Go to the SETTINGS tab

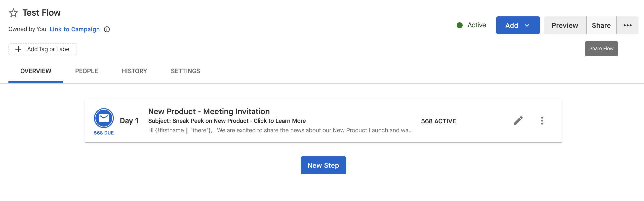coord(185,71)
